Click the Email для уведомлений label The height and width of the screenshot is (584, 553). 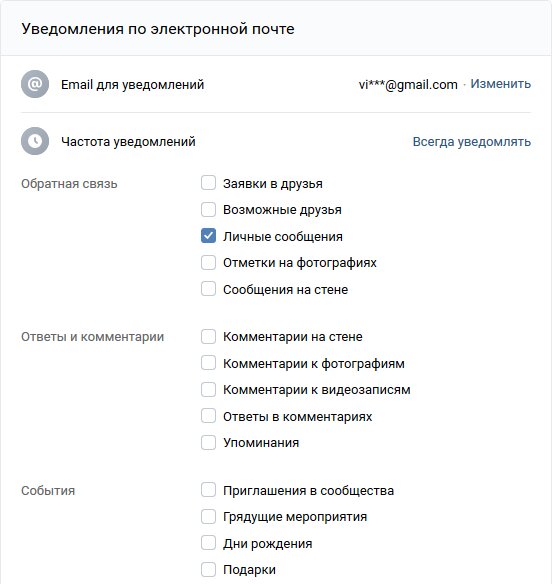pos(133,85)
